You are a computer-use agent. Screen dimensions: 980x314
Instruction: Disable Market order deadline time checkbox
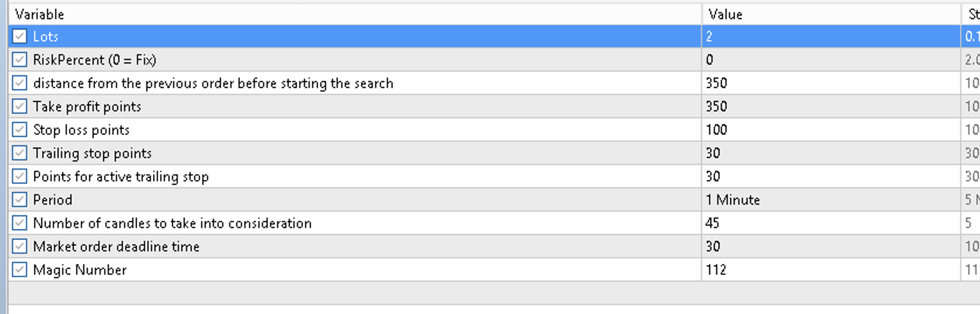coord(19,246)
